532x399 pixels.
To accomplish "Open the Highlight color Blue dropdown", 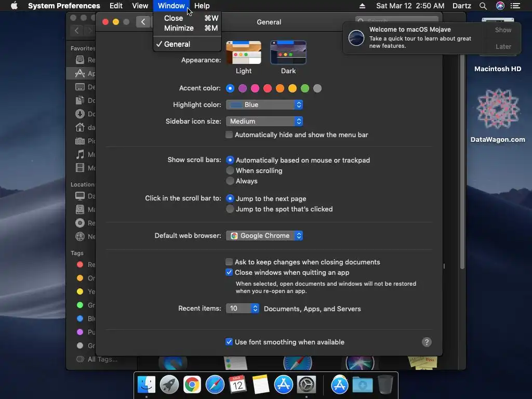I will coord(264,105).
